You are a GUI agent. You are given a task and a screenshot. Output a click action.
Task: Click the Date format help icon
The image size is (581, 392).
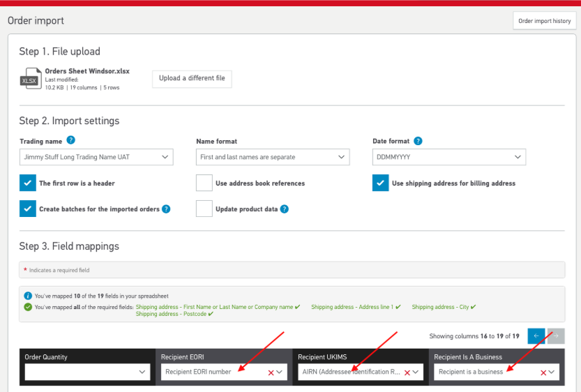(418, 141)
